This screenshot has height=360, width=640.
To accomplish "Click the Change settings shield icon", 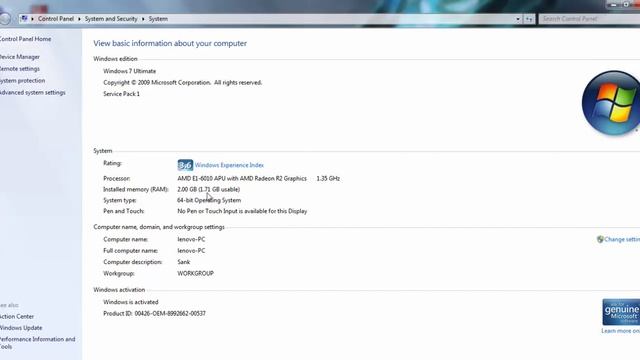I will click(x=600, y=240).
